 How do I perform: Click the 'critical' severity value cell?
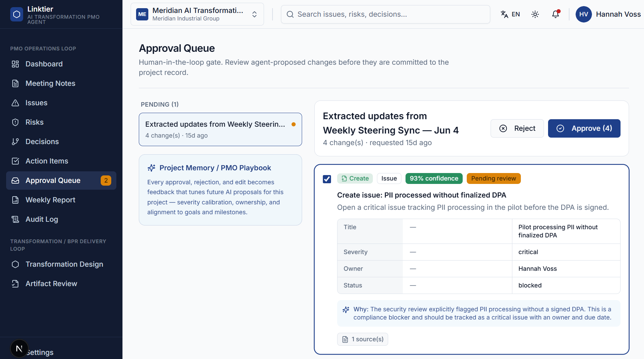[x=566, y=252]
